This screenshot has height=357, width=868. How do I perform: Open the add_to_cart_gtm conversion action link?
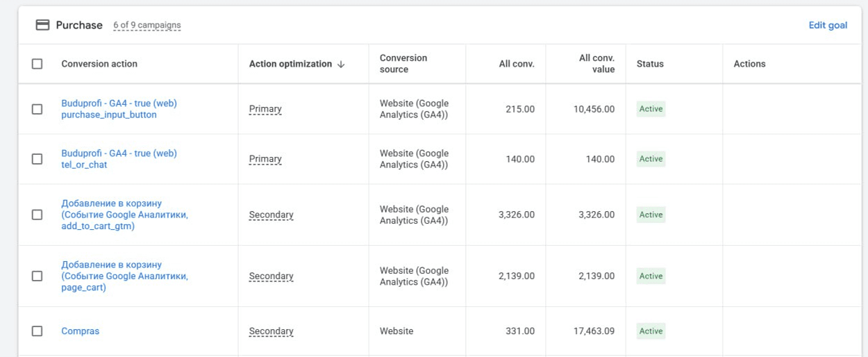[x=124, y=215]
